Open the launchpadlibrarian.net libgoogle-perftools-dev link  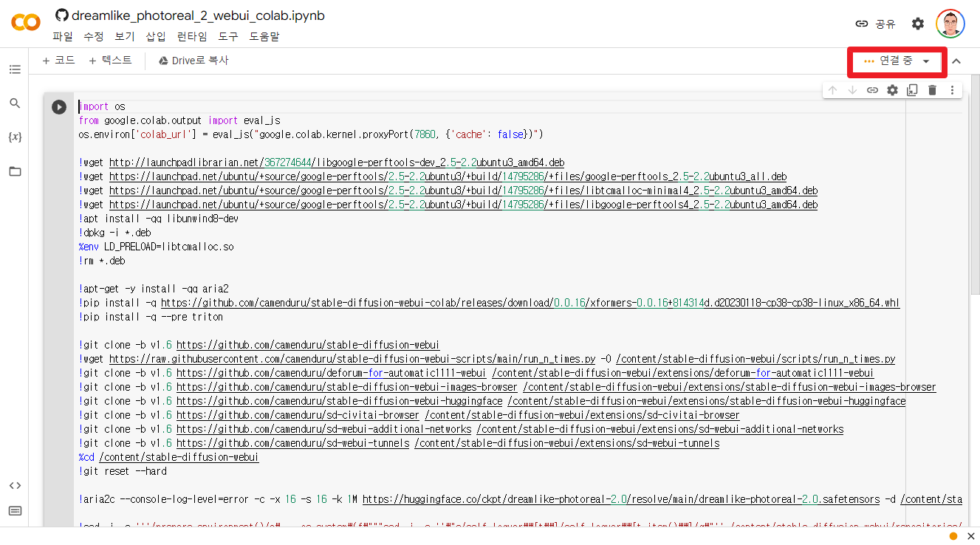pyautogui.click(x=337, y=162)
